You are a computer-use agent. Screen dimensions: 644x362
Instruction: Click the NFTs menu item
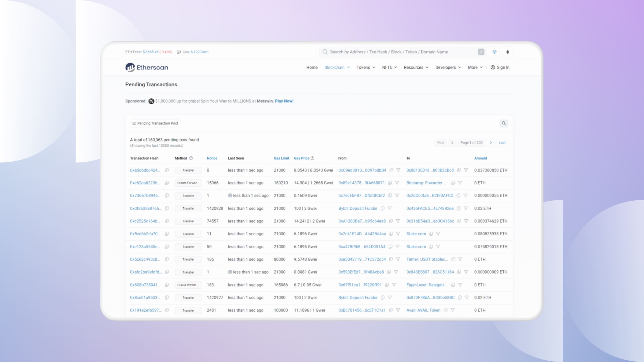click(389, 67)
